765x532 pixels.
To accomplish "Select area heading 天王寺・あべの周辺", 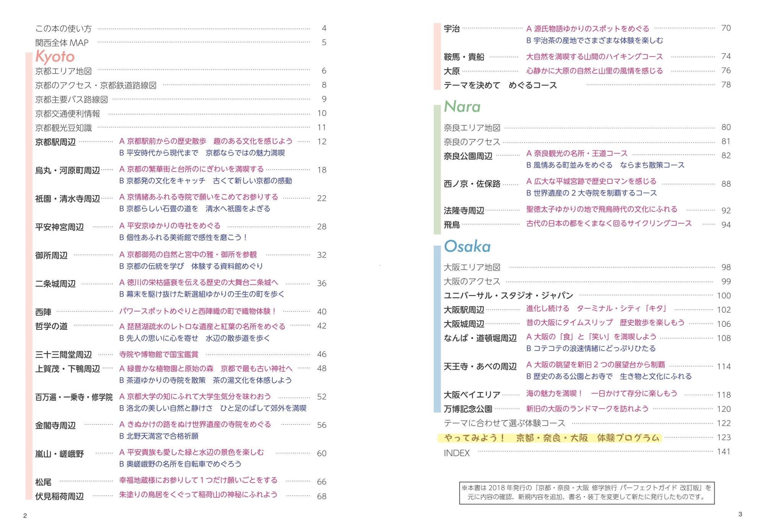I will (480, 367).
